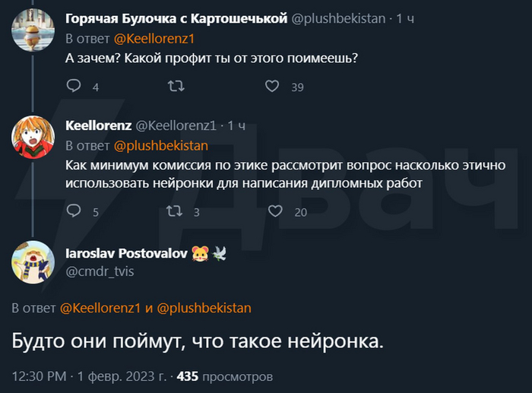Click the @plushbekistan mention under Keellorenz
This screenshot has width=532, height=393.
160,144
